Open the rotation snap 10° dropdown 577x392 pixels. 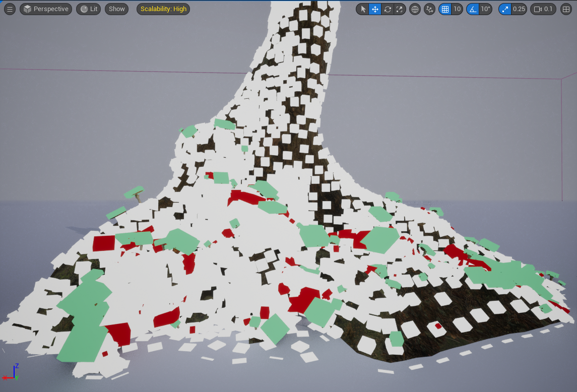(x=485, y=9)
